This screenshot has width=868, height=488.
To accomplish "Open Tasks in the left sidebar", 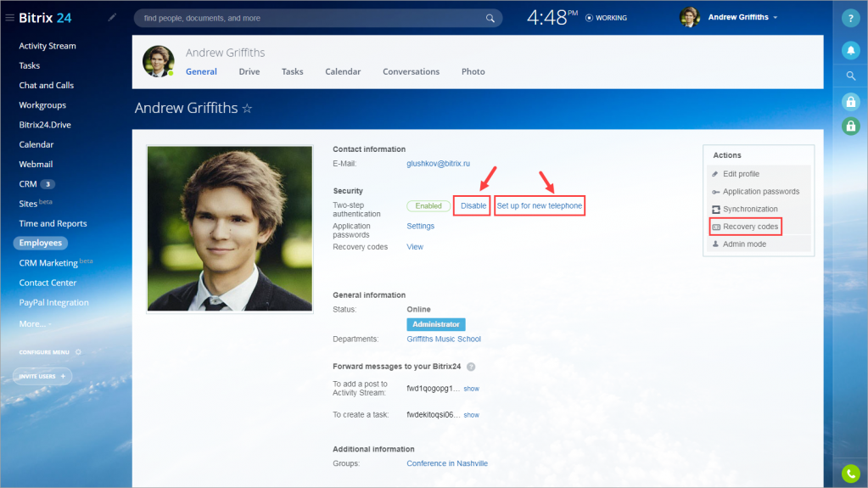I will pyautogui.click(x=30, y=65).
